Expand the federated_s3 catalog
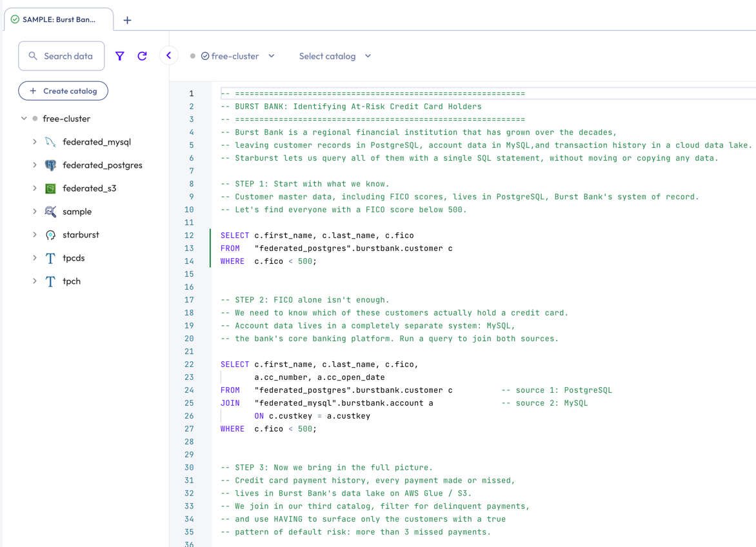Image resolution: width=756 pixels, height=547 pixels. tap(35, 188)
